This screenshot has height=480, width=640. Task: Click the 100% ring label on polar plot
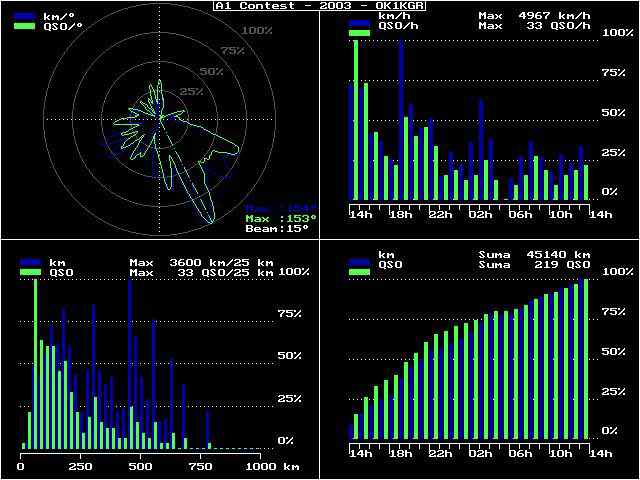pyautogui.click(x=257, y=31)
